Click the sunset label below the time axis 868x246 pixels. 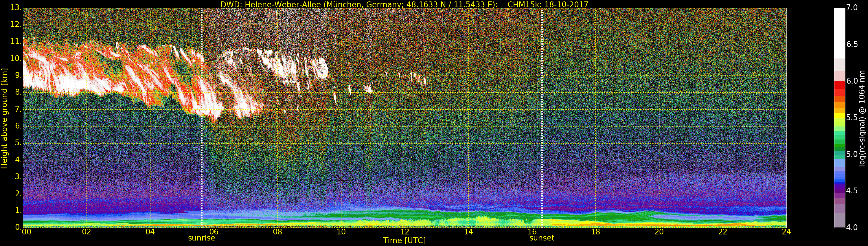542,238
